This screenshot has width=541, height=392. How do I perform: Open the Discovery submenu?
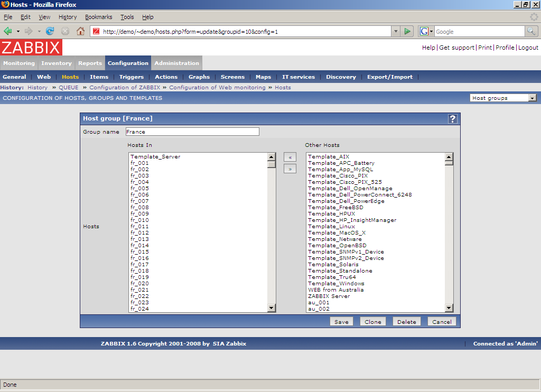[341, 77]
